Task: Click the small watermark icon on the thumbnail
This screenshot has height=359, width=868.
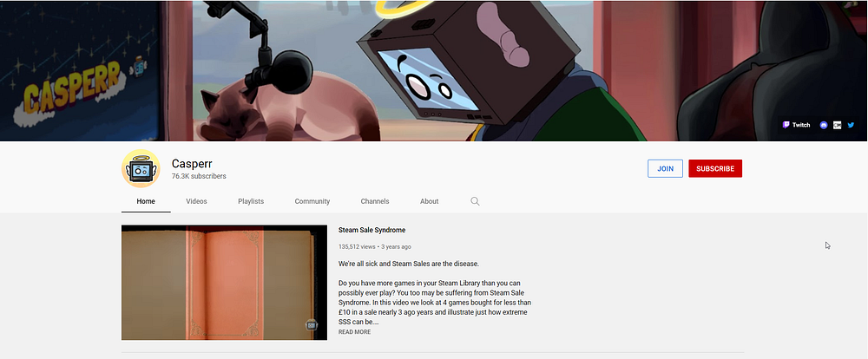Action: click(x=312, y=325)
